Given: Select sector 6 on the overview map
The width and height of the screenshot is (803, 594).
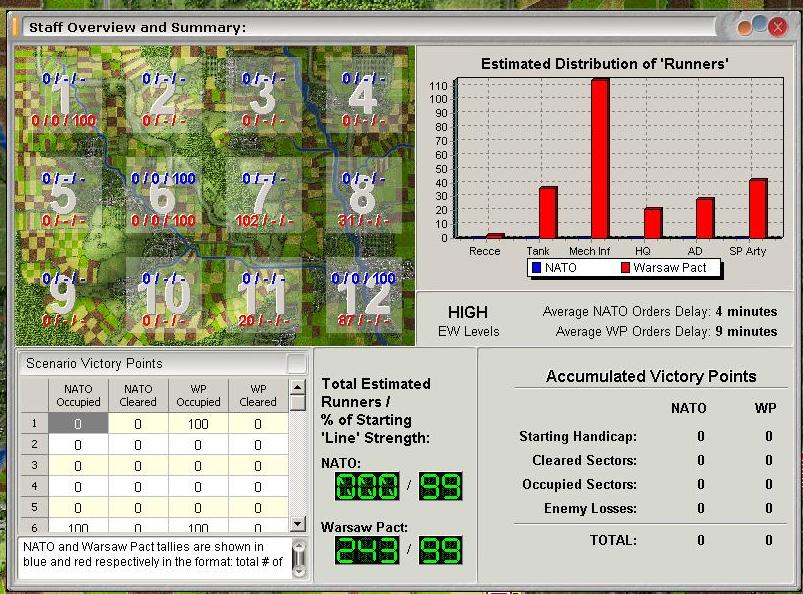Looking at the screenshot, I should [x=163, y=196].
